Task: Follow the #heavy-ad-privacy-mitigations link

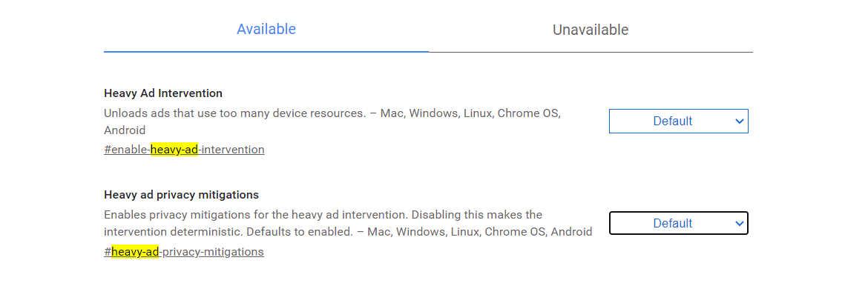Action: tap(184, 252)
